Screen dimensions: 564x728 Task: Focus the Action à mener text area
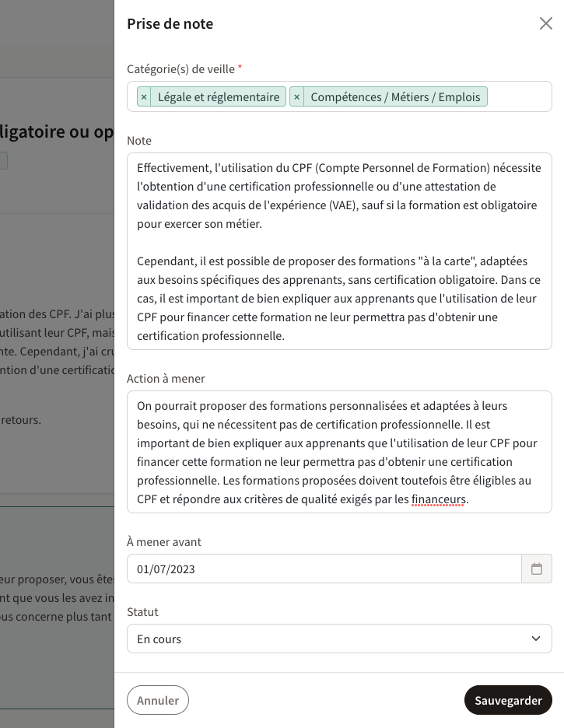339,452
